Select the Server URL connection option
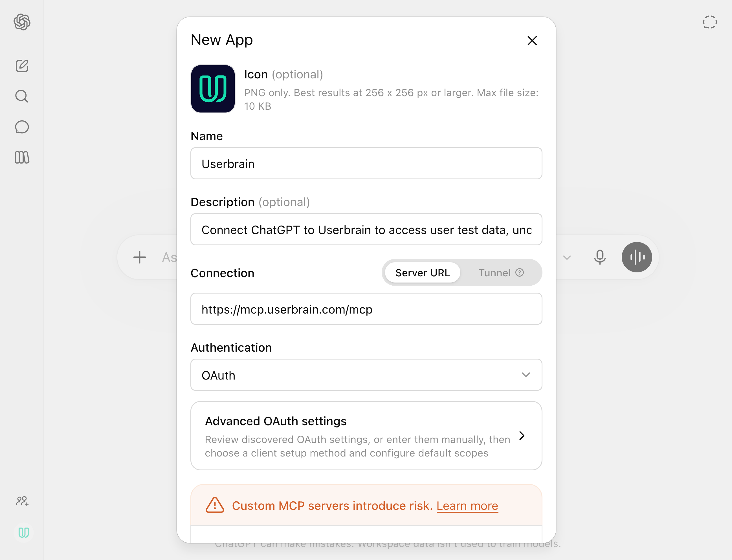Screen dimensions: 732x560 [423, 273]
